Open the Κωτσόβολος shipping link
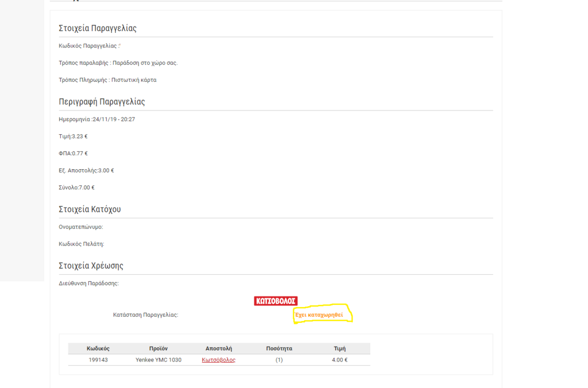Screen dimensions: 588x388 (x=218, y=360)
